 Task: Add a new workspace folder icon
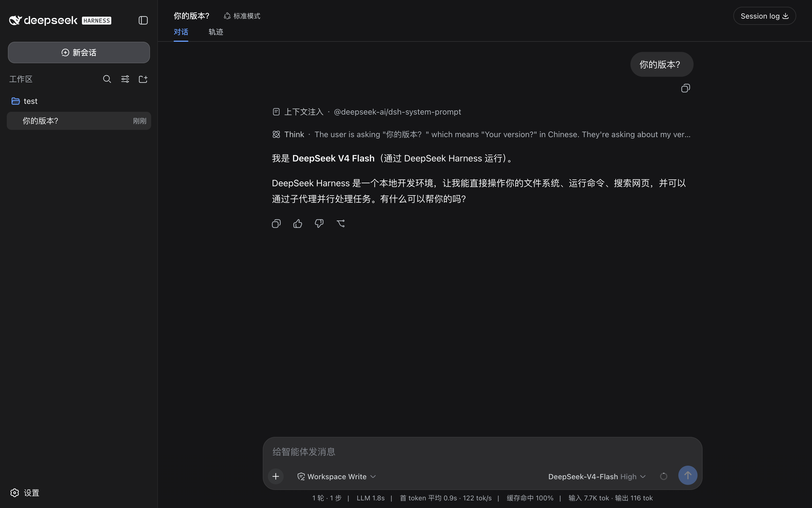coord(143,79)
